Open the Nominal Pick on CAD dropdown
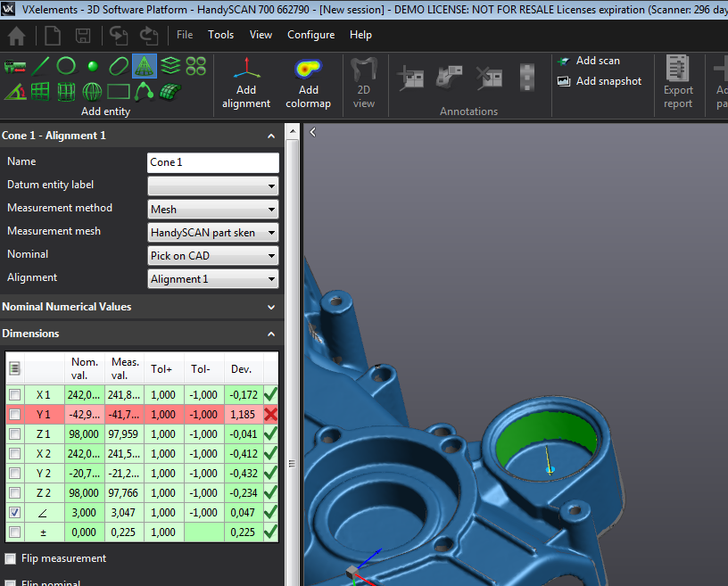Image resolution: width=728 pixels, height=586 pixels. 213,256
